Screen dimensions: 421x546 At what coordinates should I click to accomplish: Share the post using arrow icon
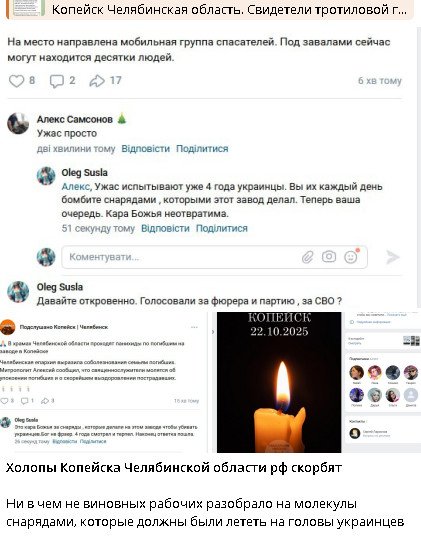point(97,81)
